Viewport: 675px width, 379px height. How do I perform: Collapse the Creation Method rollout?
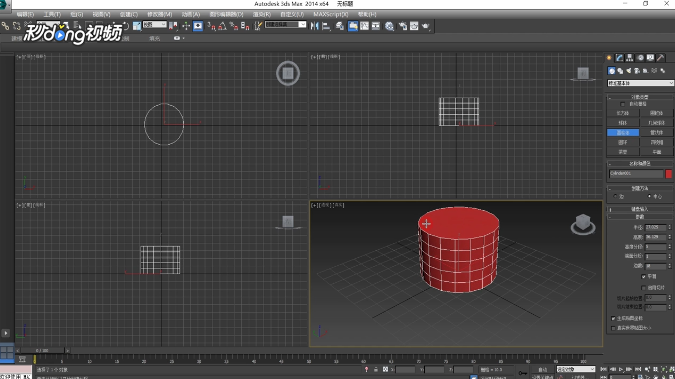coord(640,188)
